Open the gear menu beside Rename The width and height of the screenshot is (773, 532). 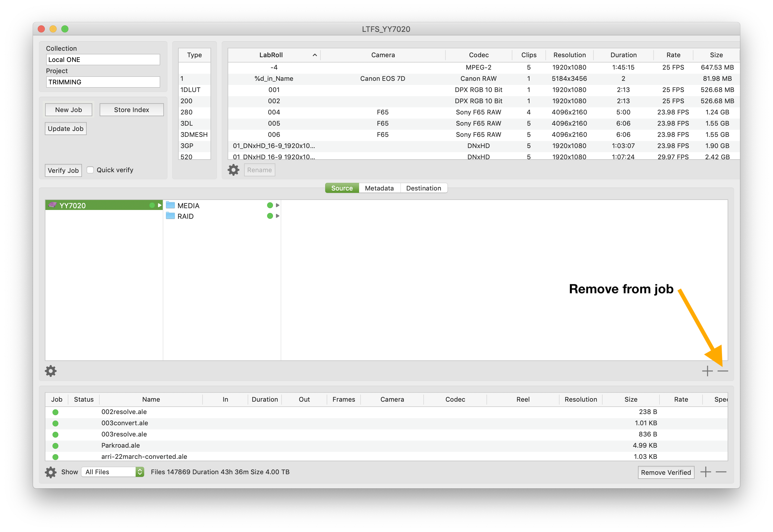coord(233,170)
